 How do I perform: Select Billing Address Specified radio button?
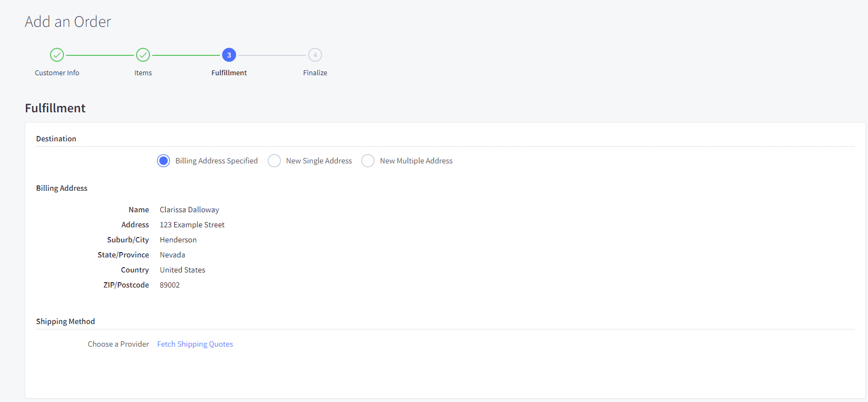tap(163, 161)
